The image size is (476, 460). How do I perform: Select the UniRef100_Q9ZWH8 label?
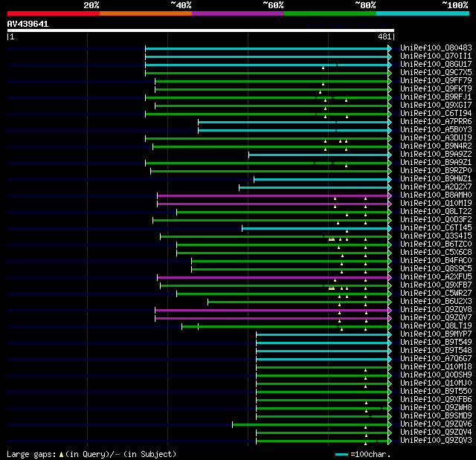click(436, 408)
